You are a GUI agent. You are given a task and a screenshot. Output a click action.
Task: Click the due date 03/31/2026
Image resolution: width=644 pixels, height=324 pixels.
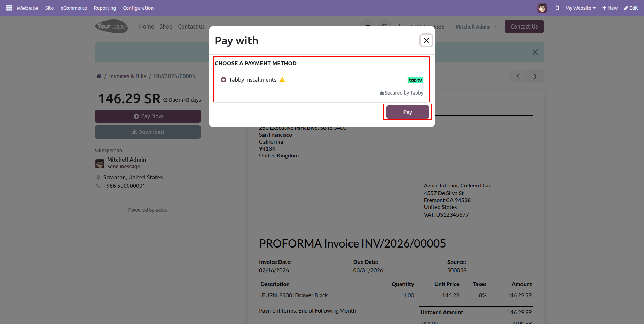click(368, 270)
